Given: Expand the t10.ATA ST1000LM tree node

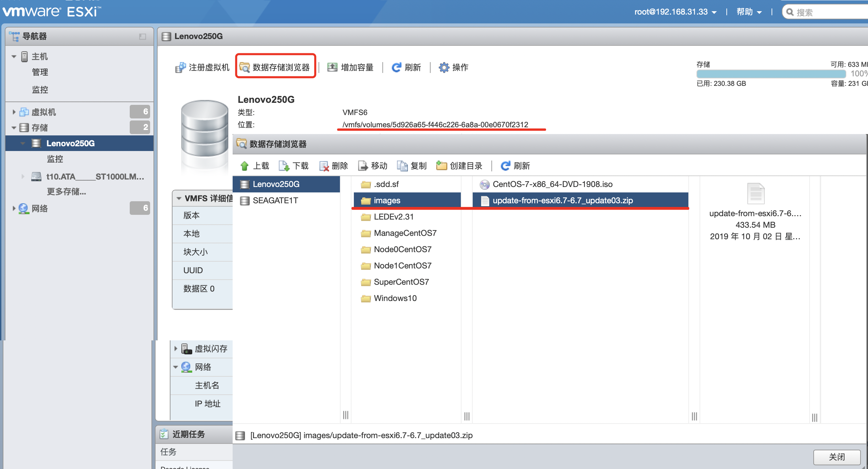Looking at the screenshot, I should point(23,176).
